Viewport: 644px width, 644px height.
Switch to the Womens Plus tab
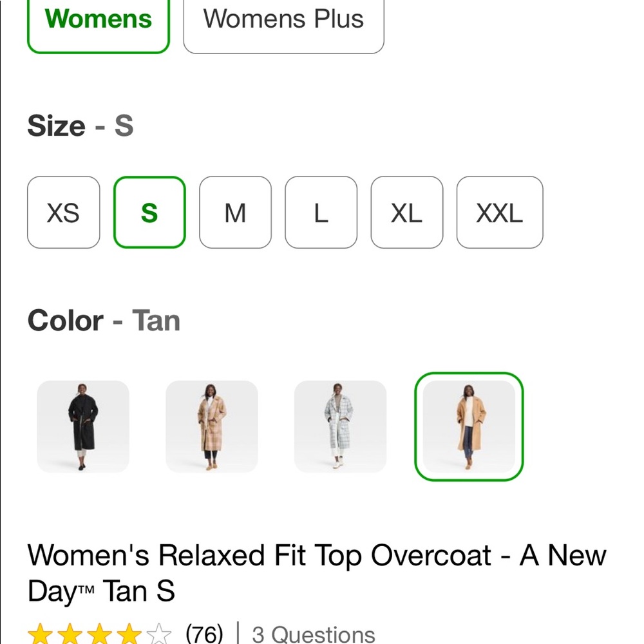[283, 20]
